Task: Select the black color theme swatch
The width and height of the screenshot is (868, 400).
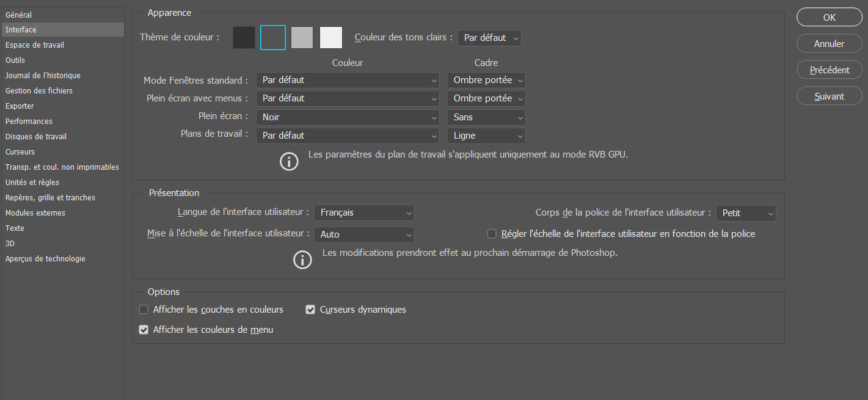Action: 244,37
